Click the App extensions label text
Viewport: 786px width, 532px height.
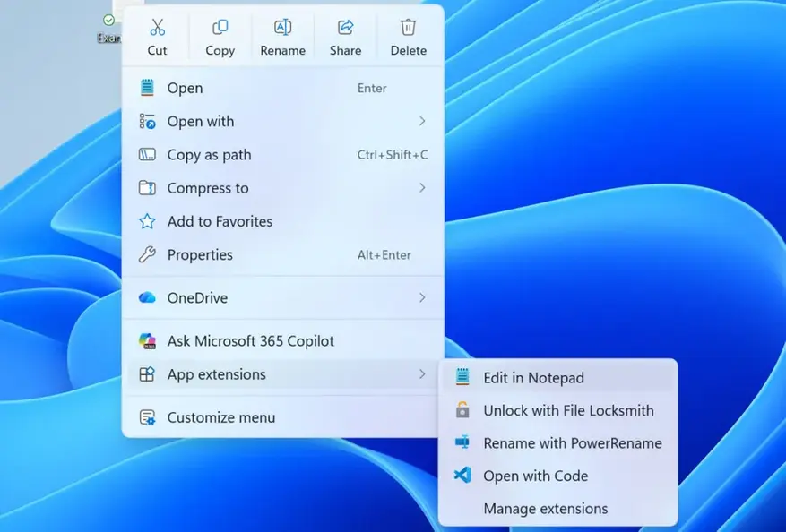coord(217,374)
